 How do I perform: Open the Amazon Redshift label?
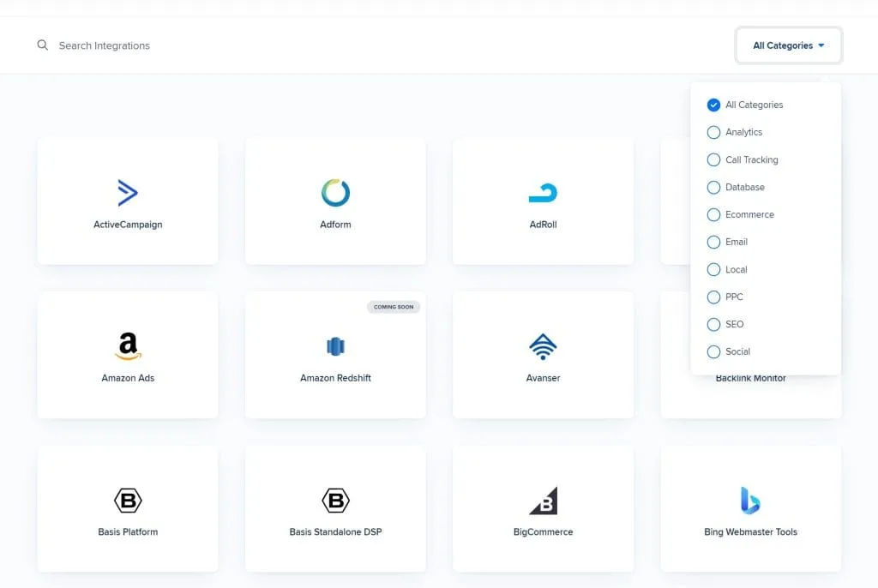point(335,378)
